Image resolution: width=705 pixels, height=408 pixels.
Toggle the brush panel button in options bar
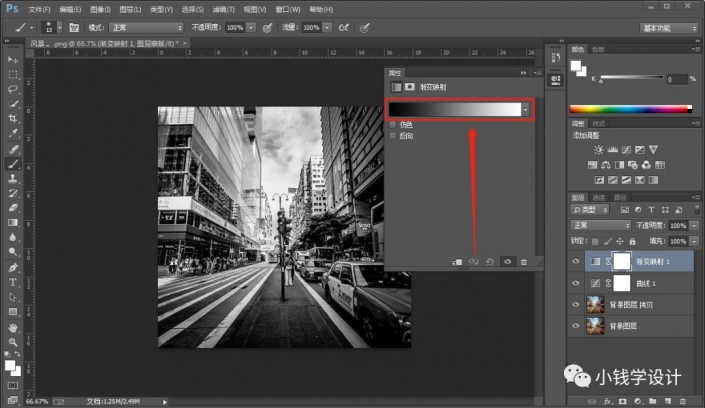pyautogui.click(x=74, y=28)
